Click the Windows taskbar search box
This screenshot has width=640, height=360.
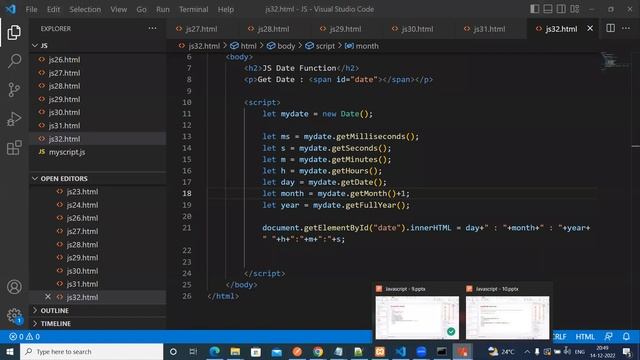click(x=91, y=351)
